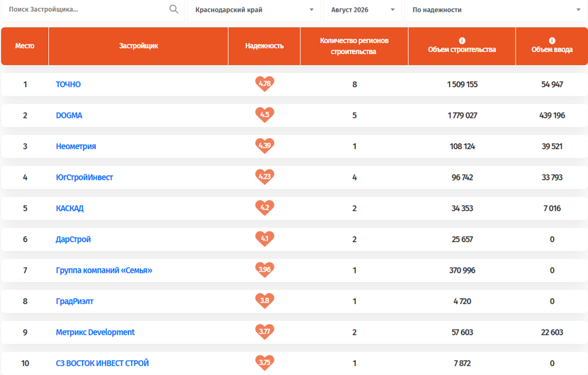Click the 4.5 reliability heart for DOGMA
The width and height of the screenshot is (588, 375).
pyautogui.click(x=265, y=115)
